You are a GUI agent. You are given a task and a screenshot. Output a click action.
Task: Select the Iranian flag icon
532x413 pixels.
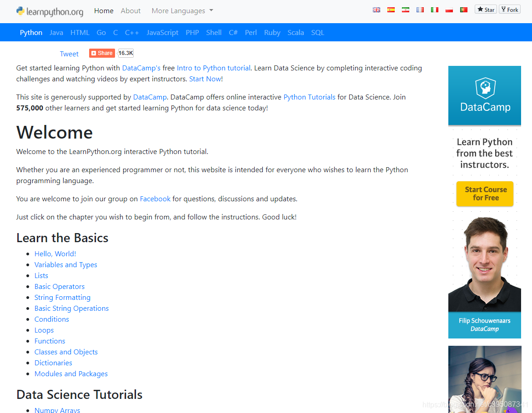point(406,10)
